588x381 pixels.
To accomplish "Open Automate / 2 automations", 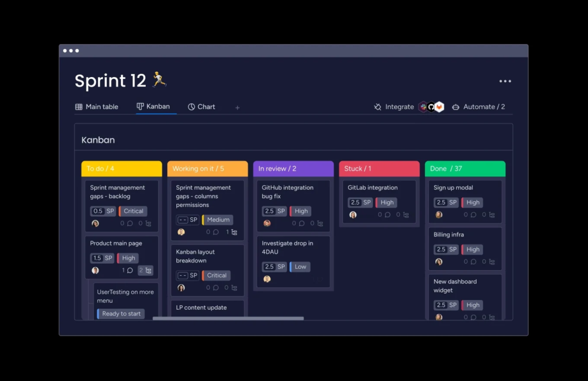I will [478, 107].
